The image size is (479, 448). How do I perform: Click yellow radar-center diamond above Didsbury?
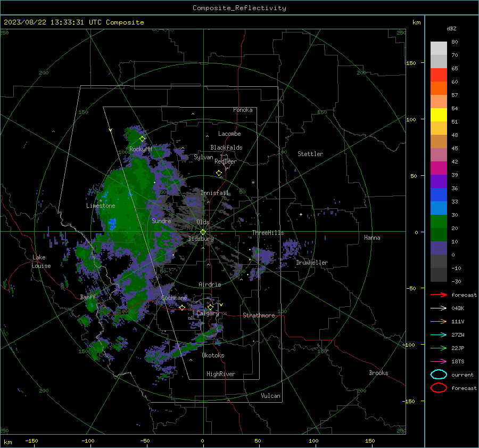pos(203,232)
